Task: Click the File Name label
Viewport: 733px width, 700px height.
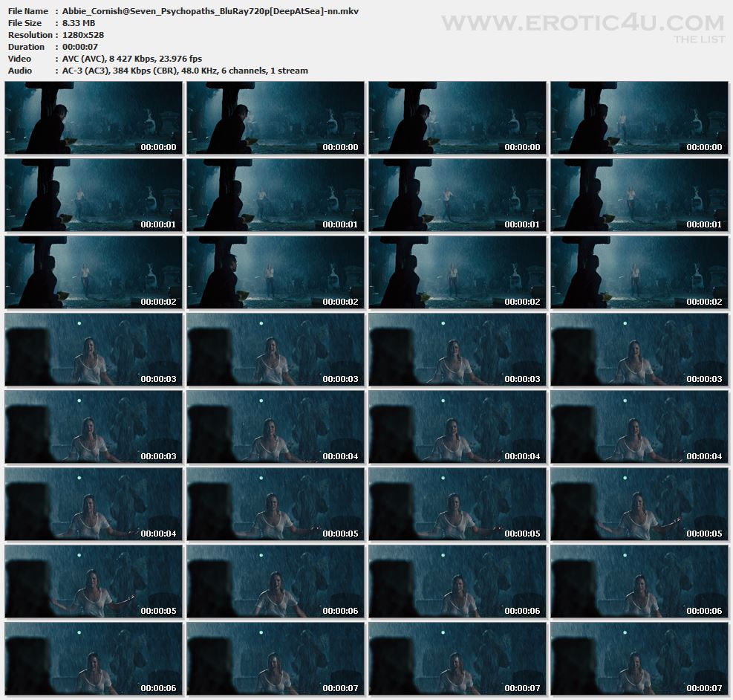Action: [28, 11]
